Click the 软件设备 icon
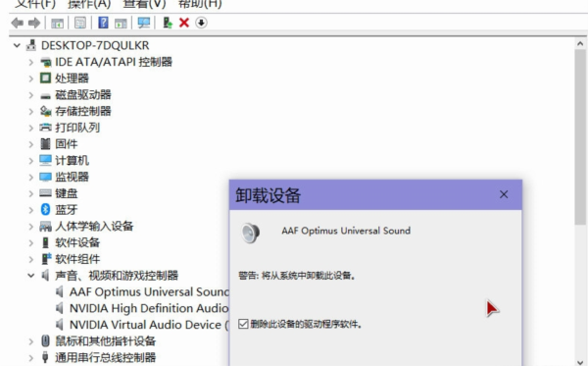 click(x=45, y=242)
